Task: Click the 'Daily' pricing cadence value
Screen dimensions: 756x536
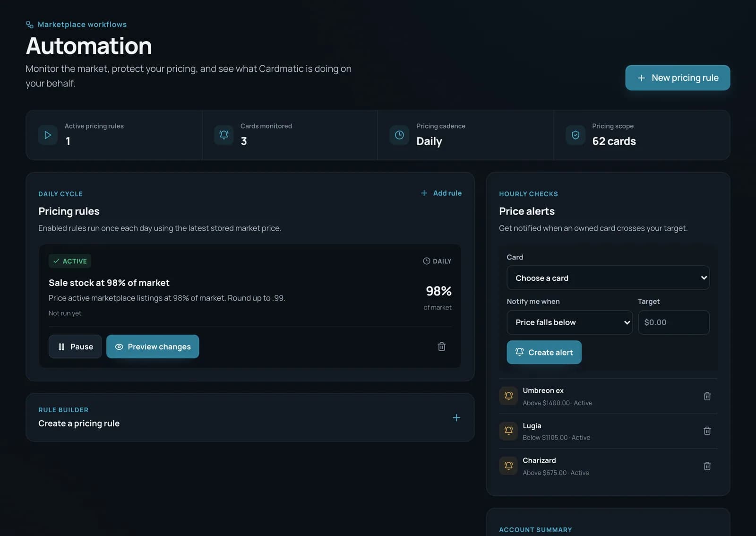Action: 429,141
